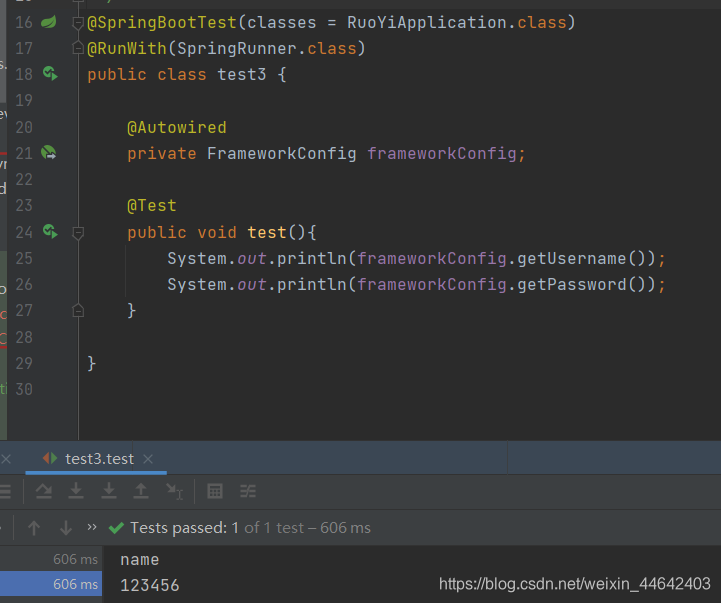Collapse the test() method fold on line 24
Image resolution: width=721 pixels, height=603 pixels.
pyautogui.click(x=78, y=233)
